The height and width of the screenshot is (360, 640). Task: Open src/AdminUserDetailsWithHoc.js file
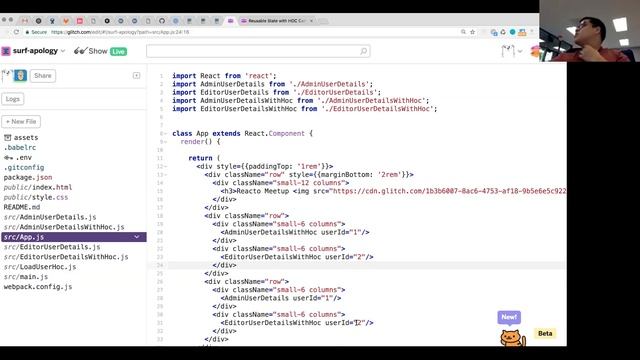(64, 227)
